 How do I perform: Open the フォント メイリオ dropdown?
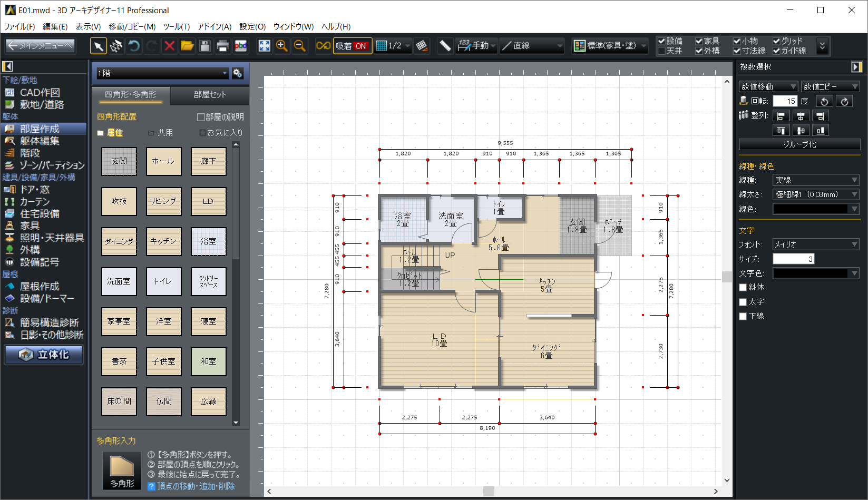[x=815, y=244]
